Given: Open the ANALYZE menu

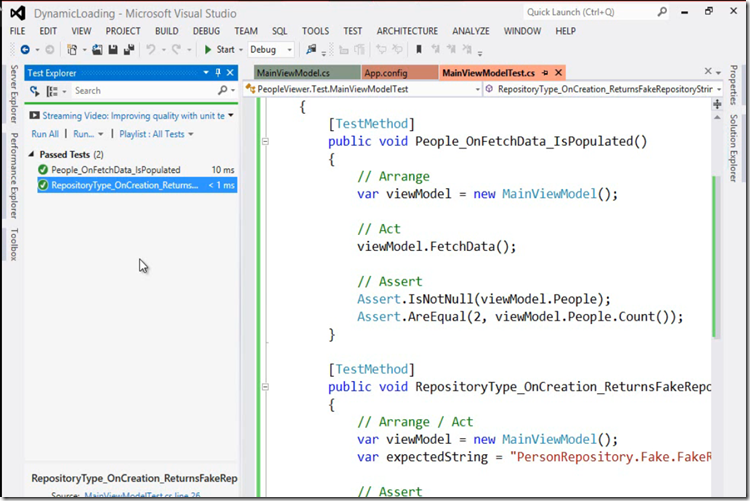Looking at the screenshot, I should [471, 31].
